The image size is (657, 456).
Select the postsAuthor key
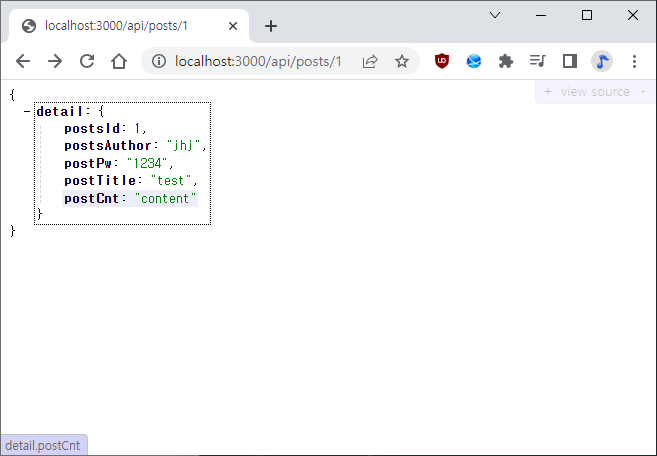108,146
